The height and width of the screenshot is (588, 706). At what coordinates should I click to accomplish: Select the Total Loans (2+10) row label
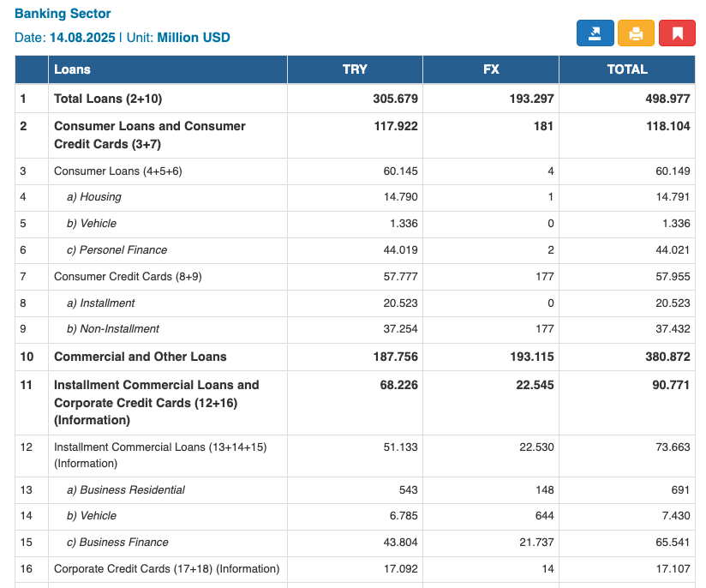[x=108, y=99]
